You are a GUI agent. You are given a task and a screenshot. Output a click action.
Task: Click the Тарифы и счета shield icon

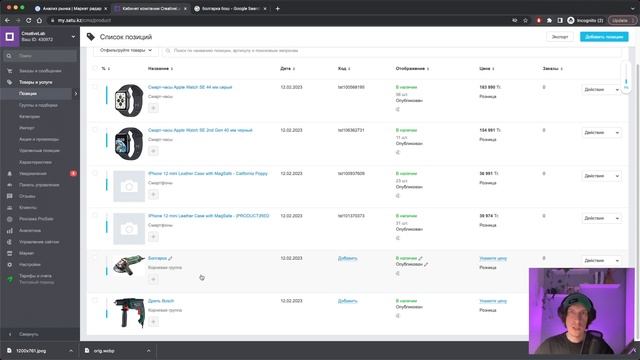(10, 279)
